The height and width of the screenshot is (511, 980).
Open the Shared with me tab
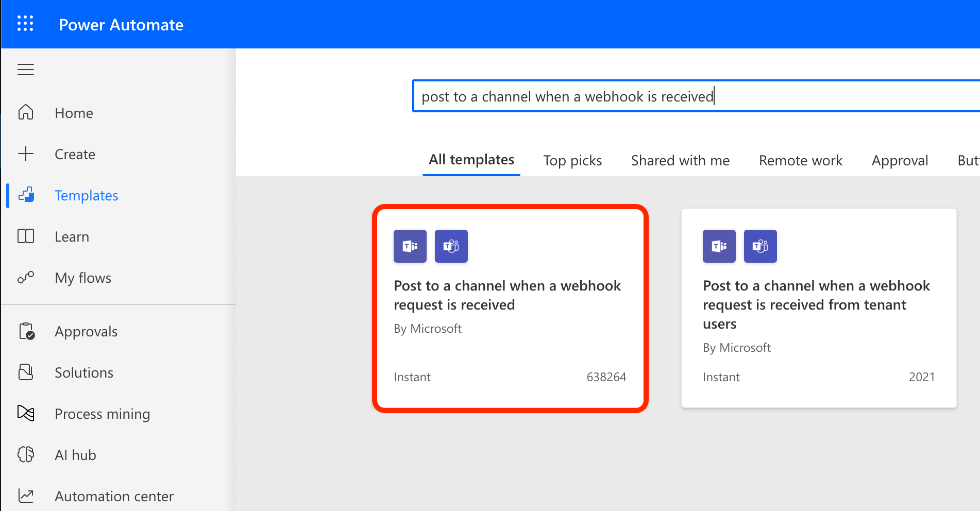[x=680, y=160]
